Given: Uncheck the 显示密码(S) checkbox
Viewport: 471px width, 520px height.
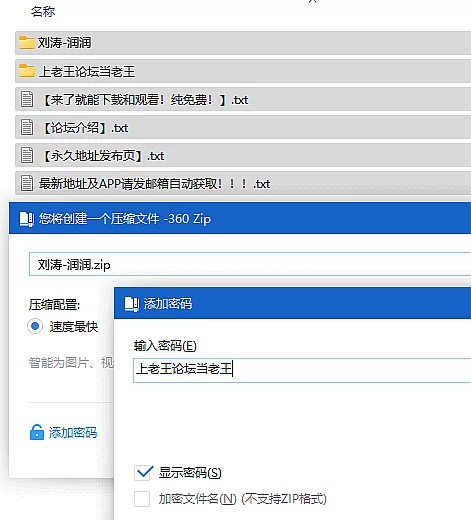Looking at the screenshot, I should [143, 473].
